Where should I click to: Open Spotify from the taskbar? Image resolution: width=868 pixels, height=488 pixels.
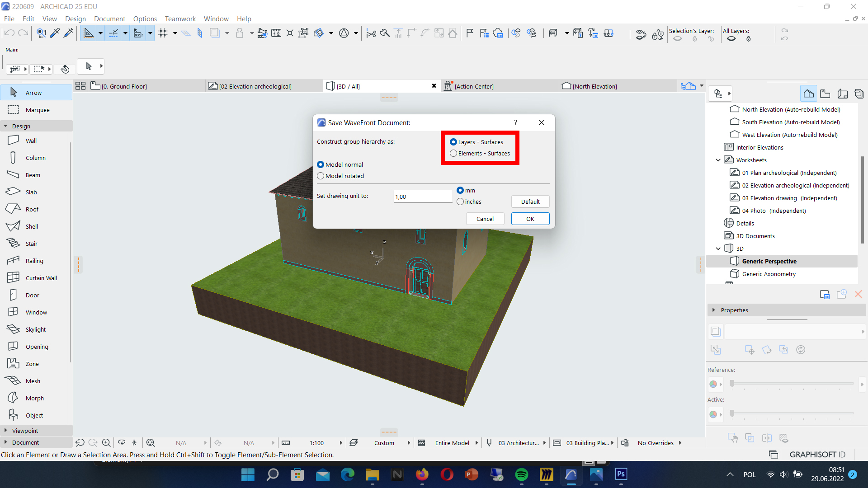(x=522, y=474)
